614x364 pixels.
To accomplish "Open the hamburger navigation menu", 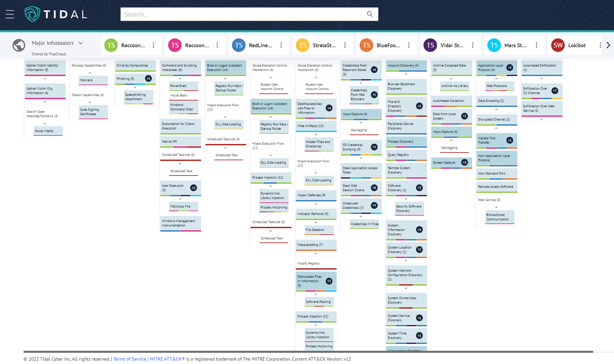I will click(x=10, y=14).
